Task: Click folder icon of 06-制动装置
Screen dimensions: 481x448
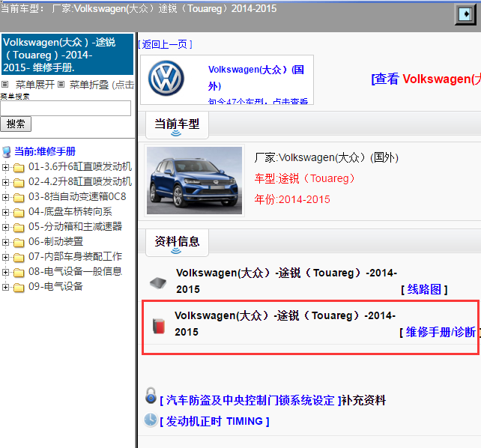Action: click(x=19, y=243)
